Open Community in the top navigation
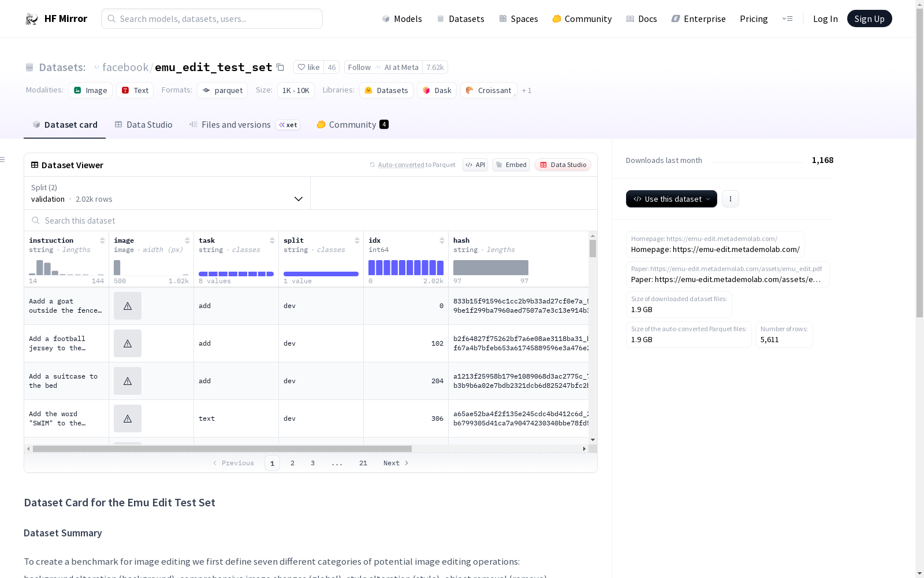924x578 pixels. tap(582, 19)
